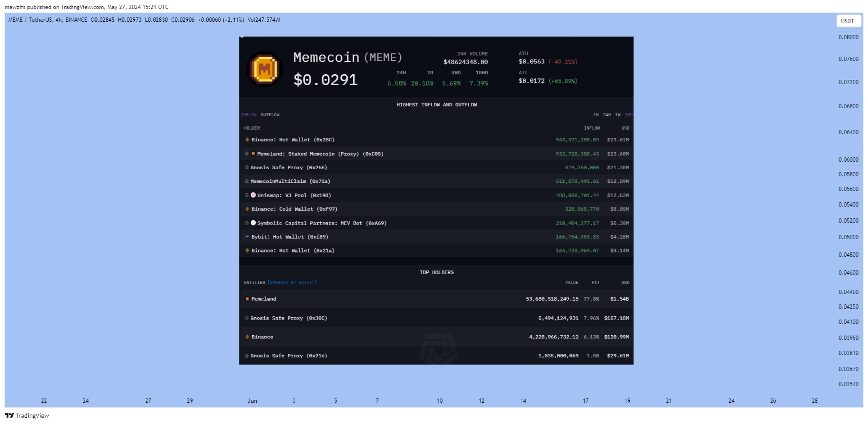
Task: Click the 180D change 7.39% value
Action: coord(479,83)
